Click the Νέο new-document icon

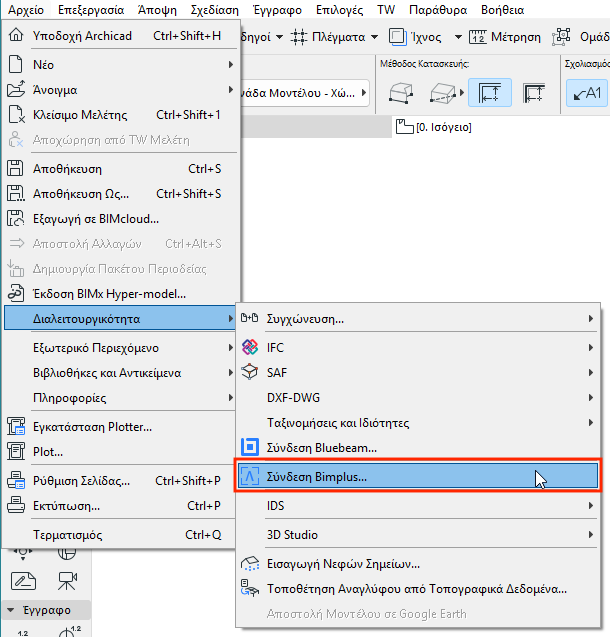point(15,64)
